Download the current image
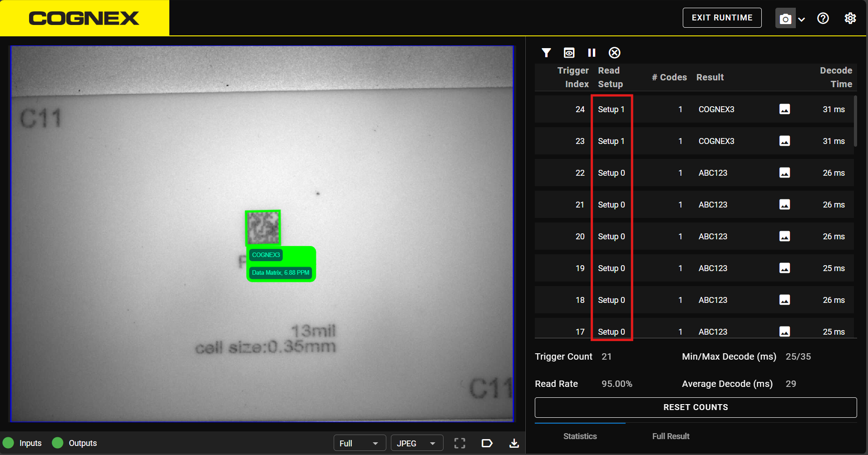This screenshot has width=868, height=455. (514, 443)
